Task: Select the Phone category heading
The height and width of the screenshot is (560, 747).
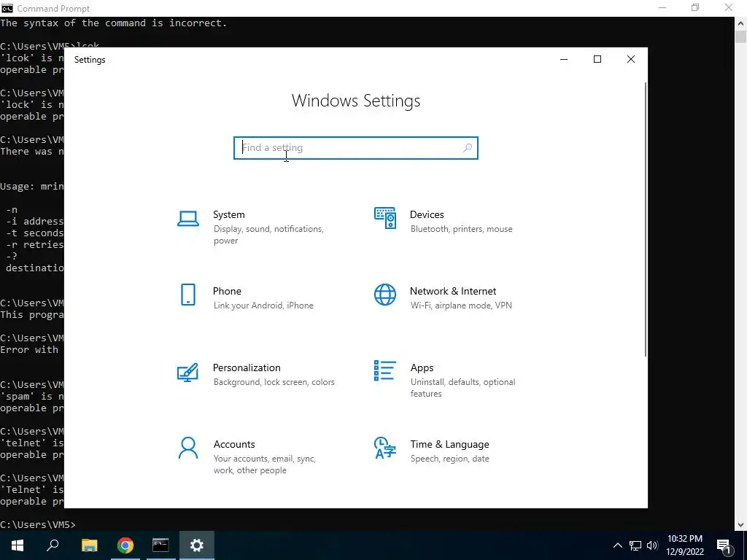Action: coord(227,291)
